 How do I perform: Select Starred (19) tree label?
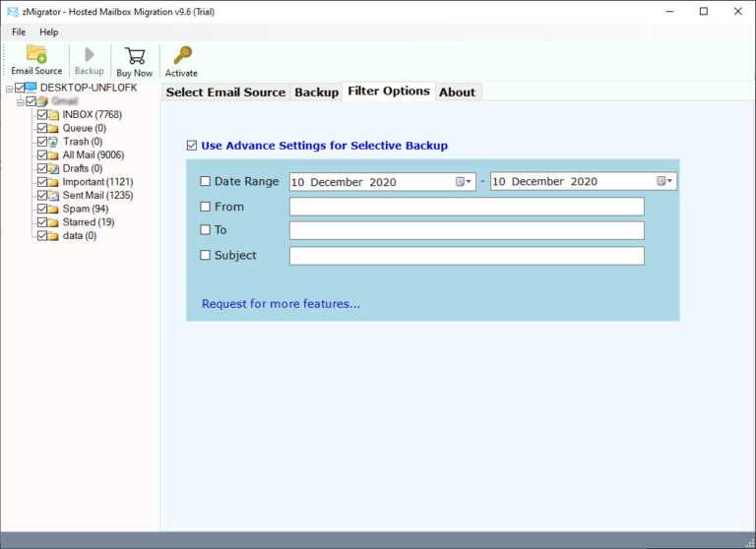click(89, 222)
